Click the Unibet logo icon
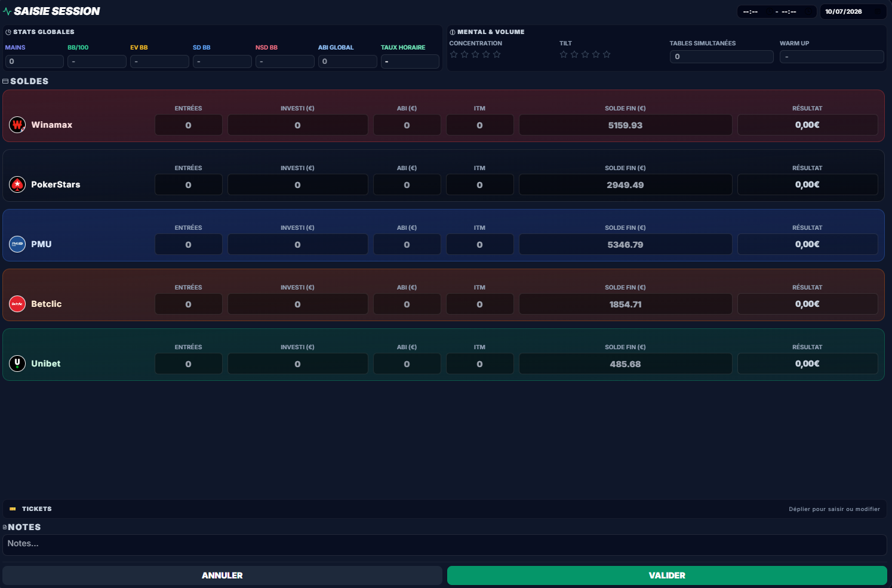This screenshot has height=588, width=892. tap(17, 364)
